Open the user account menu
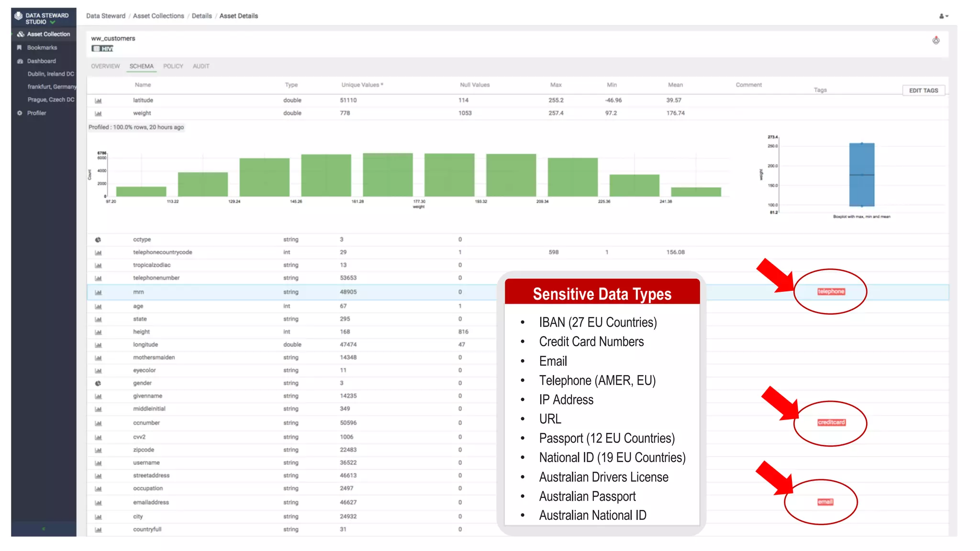The image size is (980, 551). [943, 16]
